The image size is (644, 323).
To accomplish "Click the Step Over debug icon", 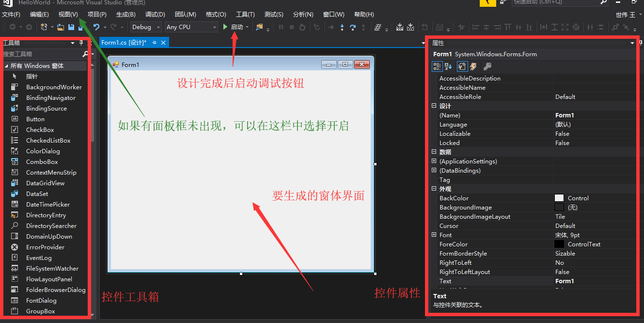I will 353,27.
